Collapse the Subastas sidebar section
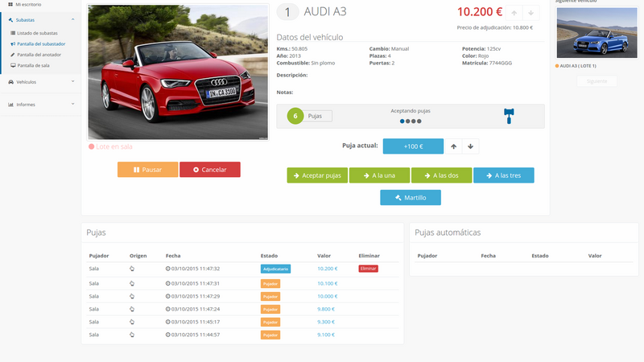This screenshot has height=362, width=644. (72, 19)
